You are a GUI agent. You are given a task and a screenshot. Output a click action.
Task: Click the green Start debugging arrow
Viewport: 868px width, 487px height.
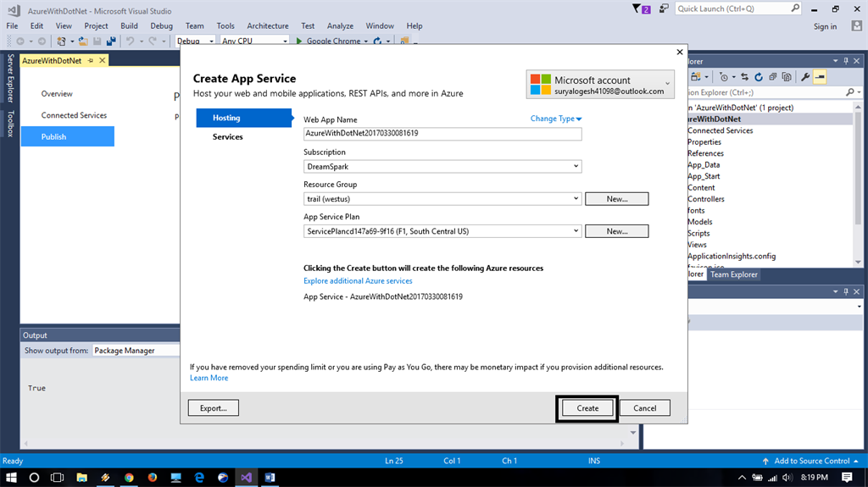click(x=299, y=41)
